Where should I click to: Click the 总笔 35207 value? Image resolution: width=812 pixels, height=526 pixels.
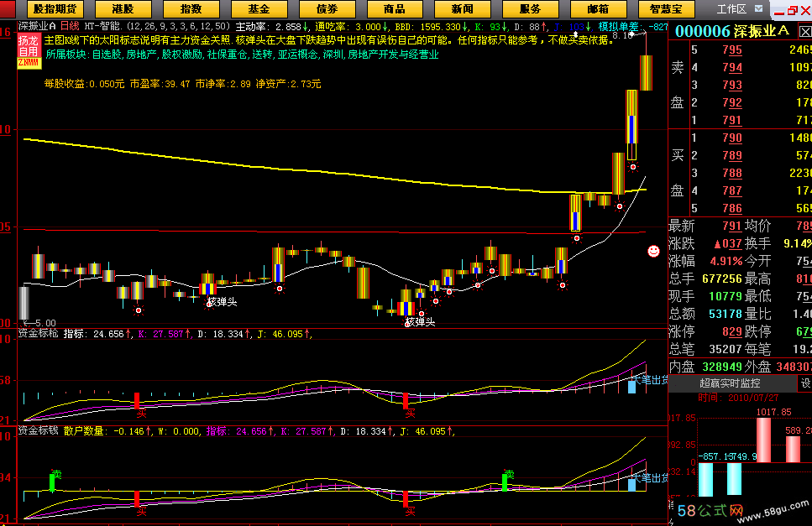(726, 349)
